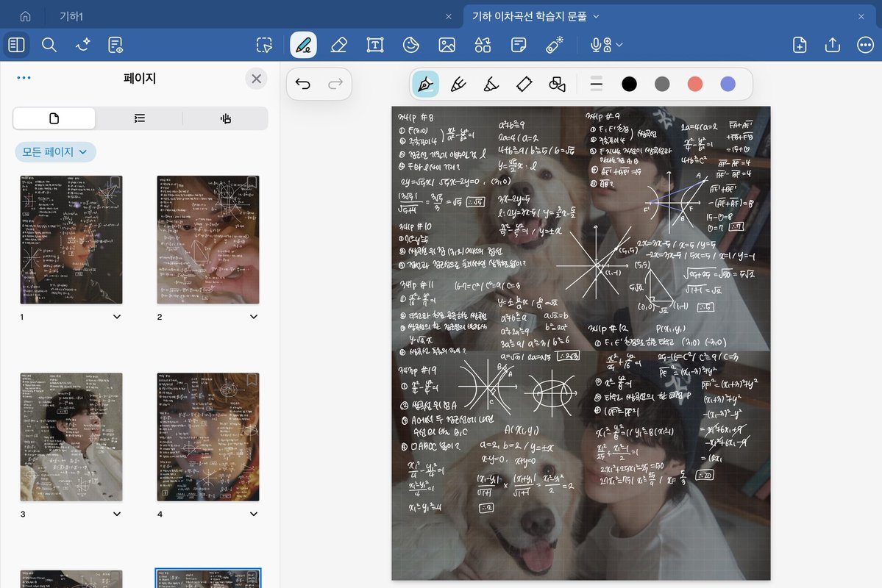Undo the last stroke
Viewport: 882px width, 588px height.
coord(302,85)
